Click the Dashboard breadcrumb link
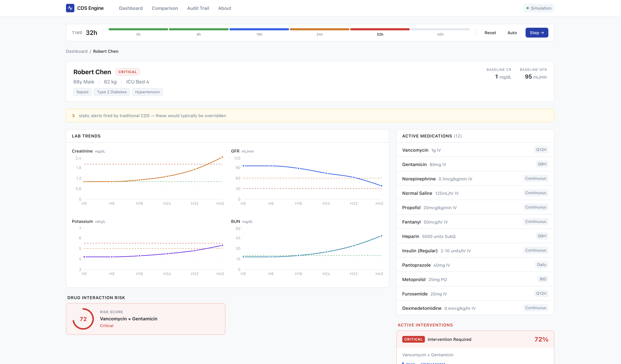 click(x=77, y=51)
